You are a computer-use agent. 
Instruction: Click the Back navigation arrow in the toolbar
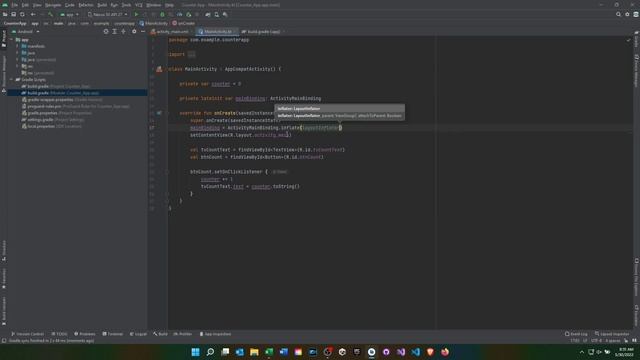point(33,14)
